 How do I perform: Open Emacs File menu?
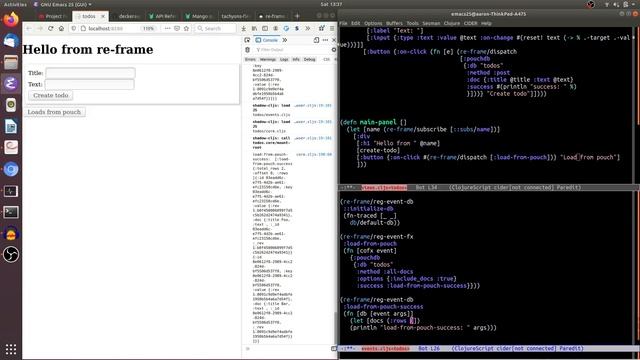pyautogui.click(x=343, y=23)
